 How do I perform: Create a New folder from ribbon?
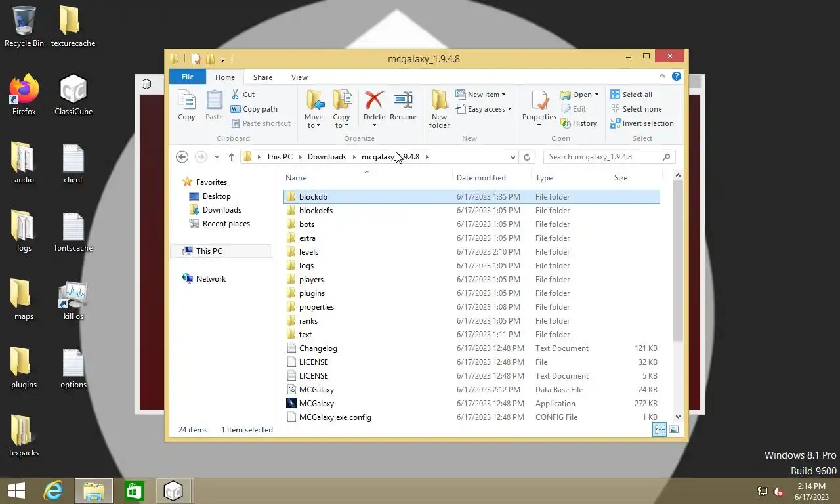439,110
